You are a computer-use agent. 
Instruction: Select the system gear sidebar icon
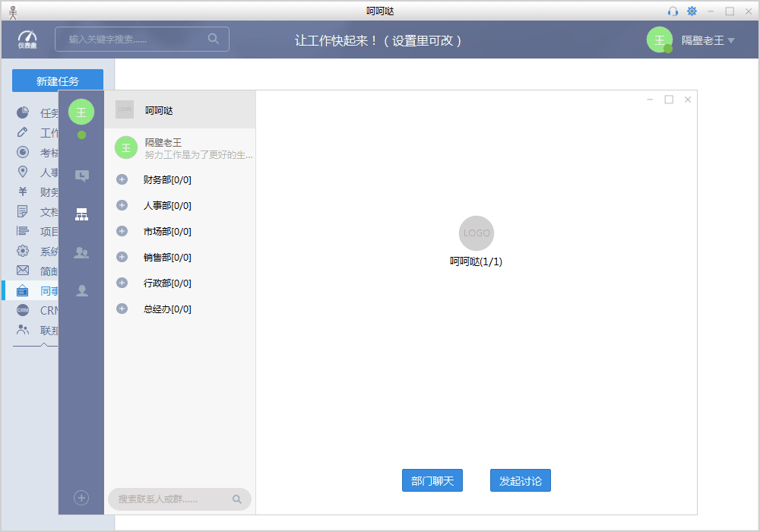tap(22, 251)
